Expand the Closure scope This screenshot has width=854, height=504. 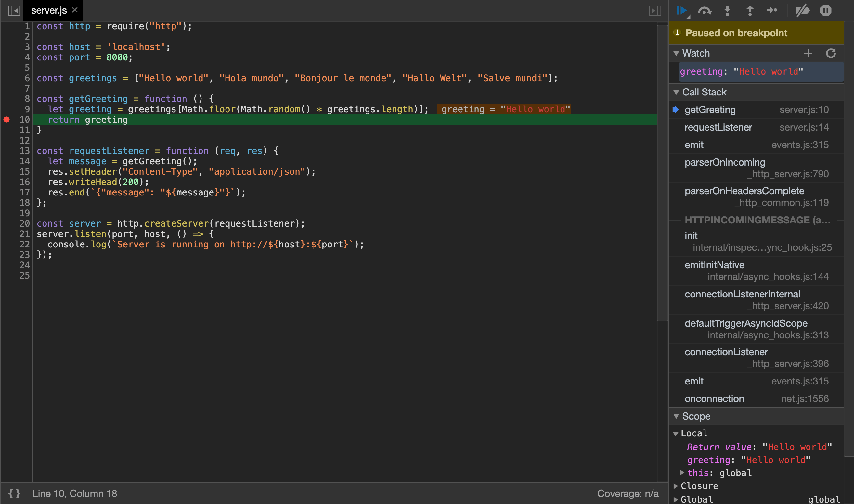click(x=676, y=486)
